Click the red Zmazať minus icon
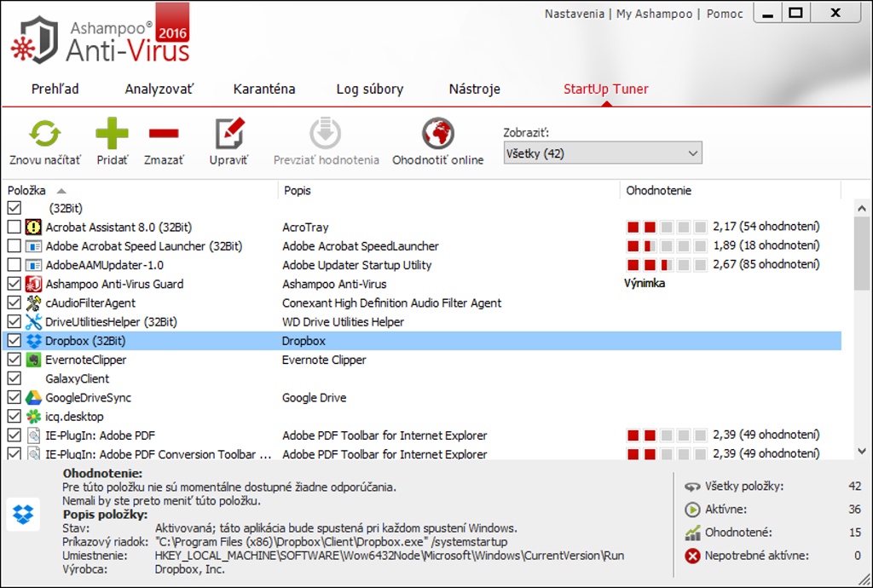The height and width of the screenshot is (588, 873). click(164, 134)
